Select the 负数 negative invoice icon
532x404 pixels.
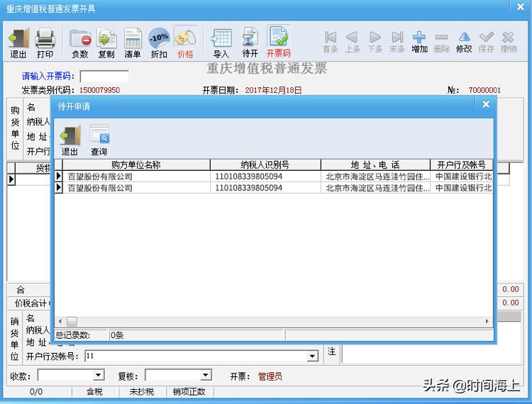pos(80,43)
